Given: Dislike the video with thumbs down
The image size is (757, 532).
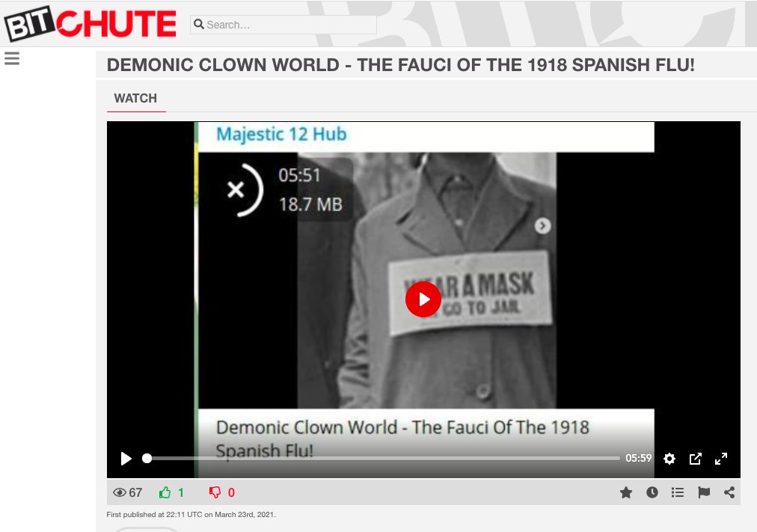Looking at the screenshot, I should [215, 492].
